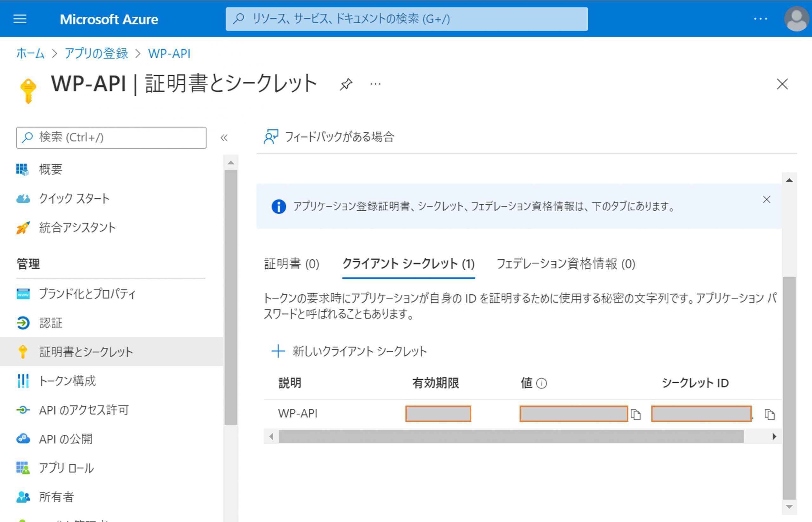Select 証明書とシークレット menu item
Screen dimensions: 812x522
click(x=111, y=352)
